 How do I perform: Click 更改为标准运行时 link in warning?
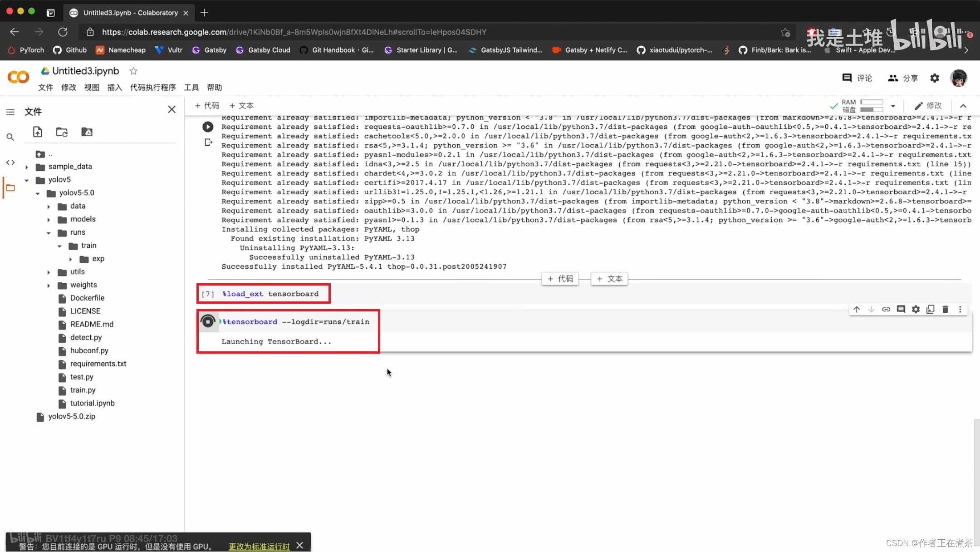259,547
